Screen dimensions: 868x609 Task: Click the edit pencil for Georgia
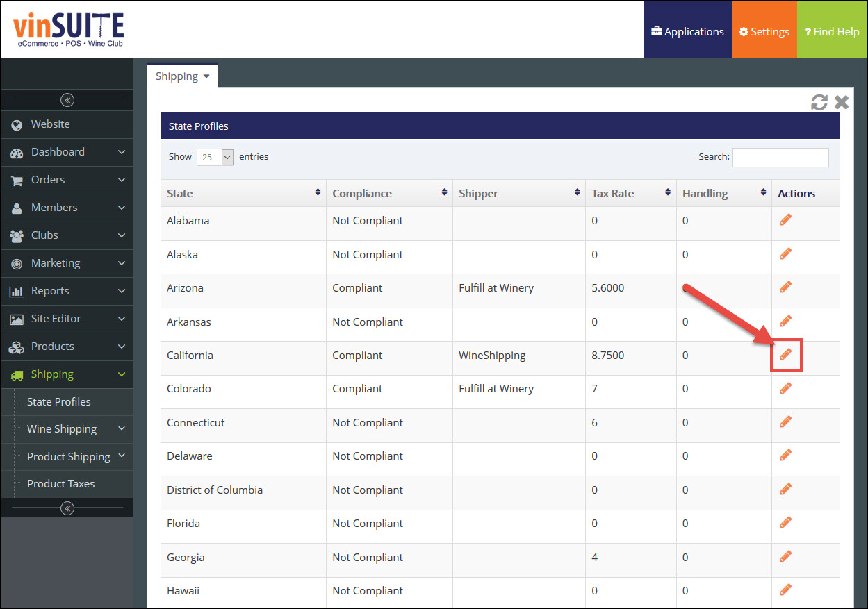[x=785, y=556]
